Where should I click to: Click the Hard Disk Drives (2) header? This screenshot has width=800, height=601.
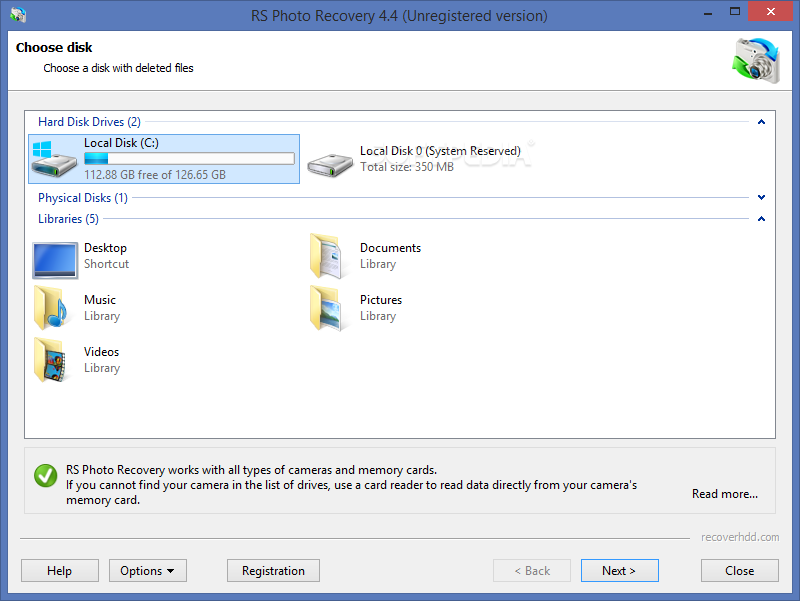[x=89, y=122]
